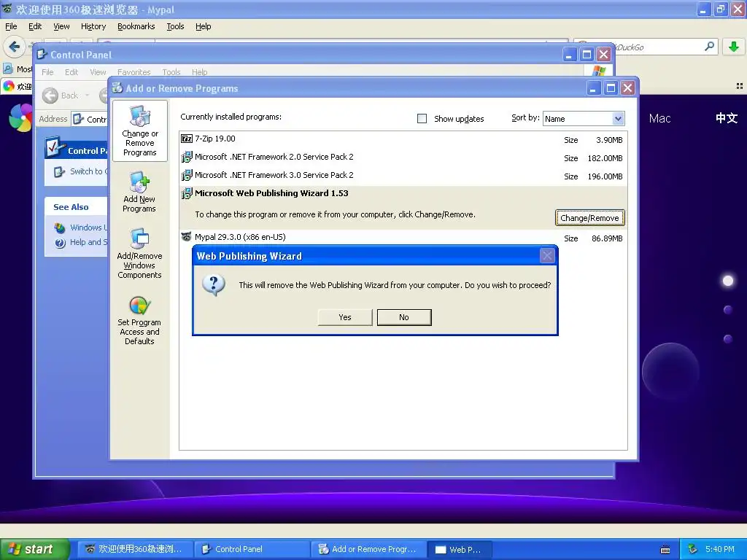Click the system tray icon beside clock
The image size is (747, 560).
coord(693,549)
